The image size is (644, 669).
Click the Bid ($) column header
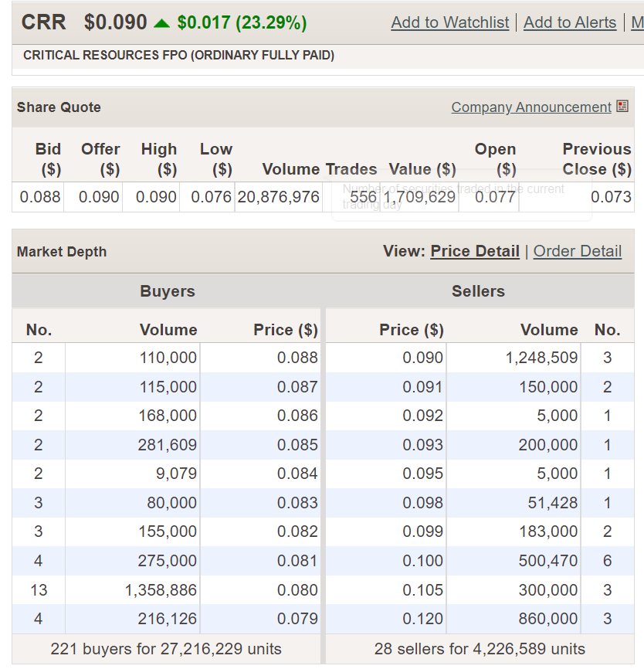point(48,158)
